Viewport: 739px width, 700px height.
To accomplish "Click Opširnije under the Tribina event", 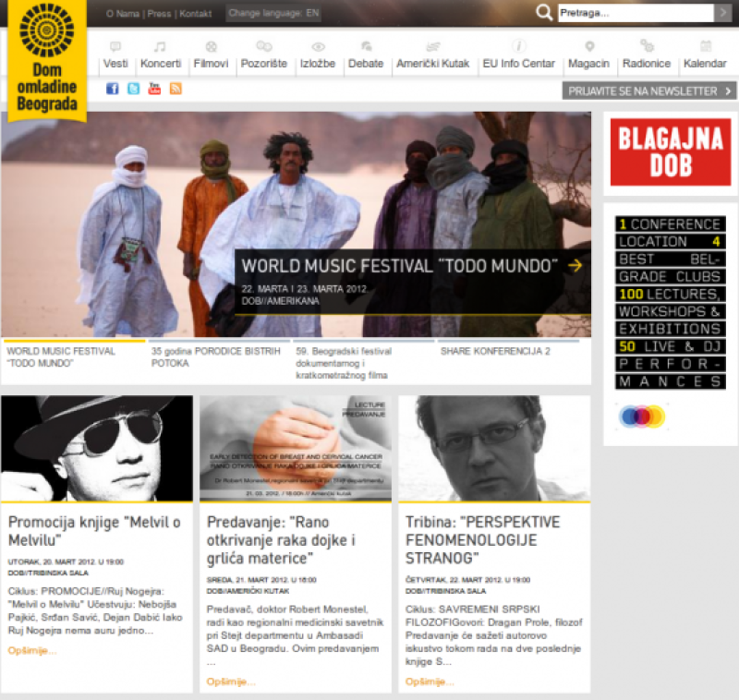I will (430, 682).
